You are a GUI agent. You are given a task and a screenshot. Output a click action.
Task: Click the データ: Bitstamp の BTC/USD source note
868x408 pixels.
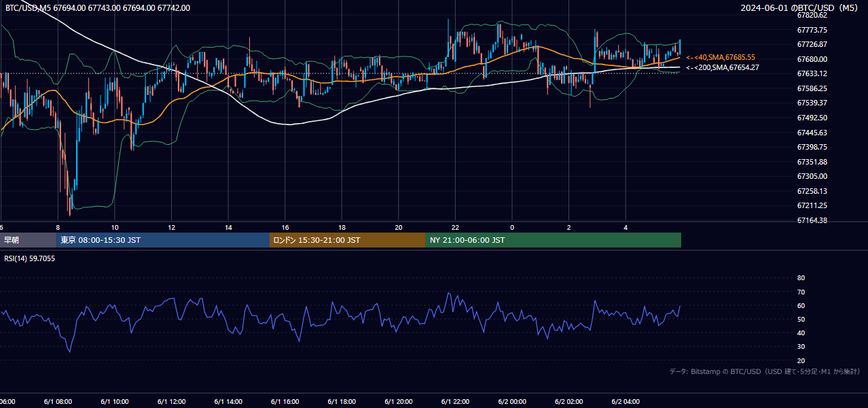(x=765, y=371)
